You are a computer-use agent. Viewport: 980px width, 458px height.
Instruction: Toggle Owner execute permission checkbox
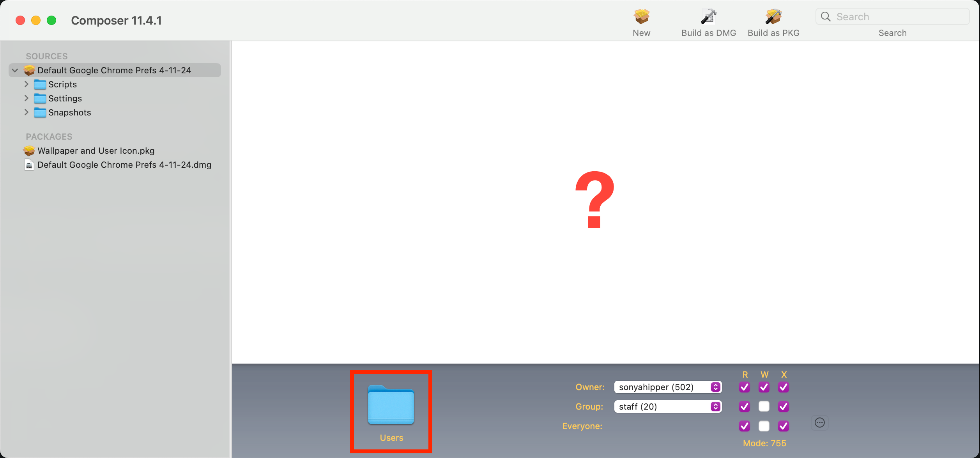(784, 387)
